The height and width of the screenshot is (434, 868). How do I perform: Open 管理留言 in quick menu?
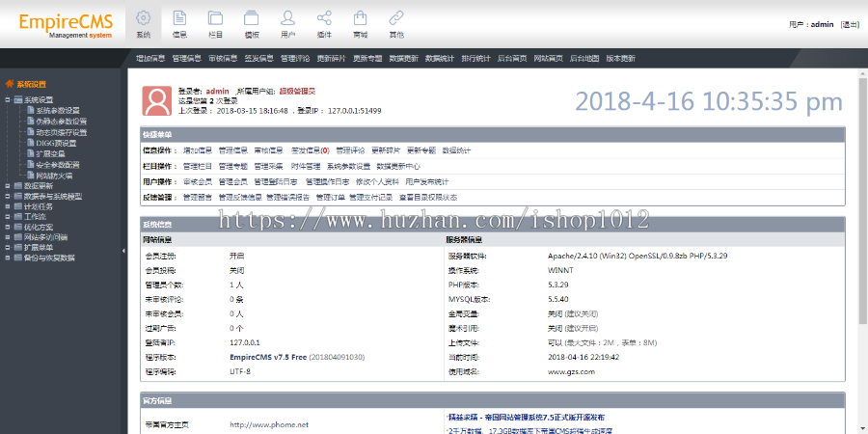click(198, 197)
